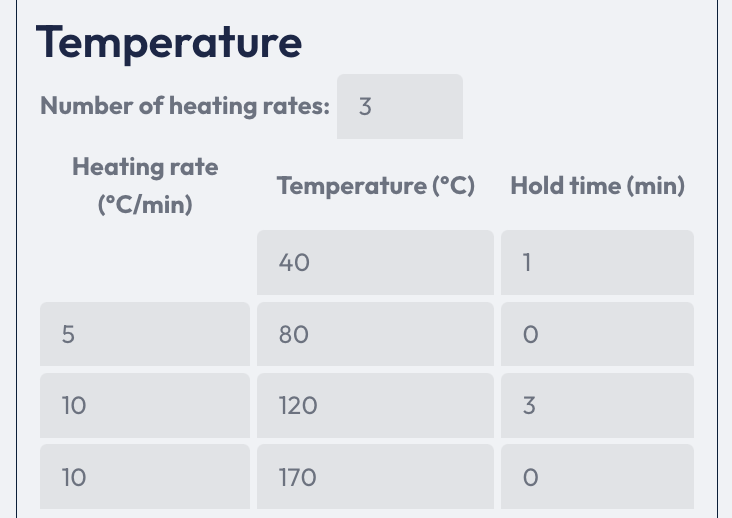The image size is (732, 518).
Task: Focus heating rate field in the 120 °C row
Action: tap(145, 406)
